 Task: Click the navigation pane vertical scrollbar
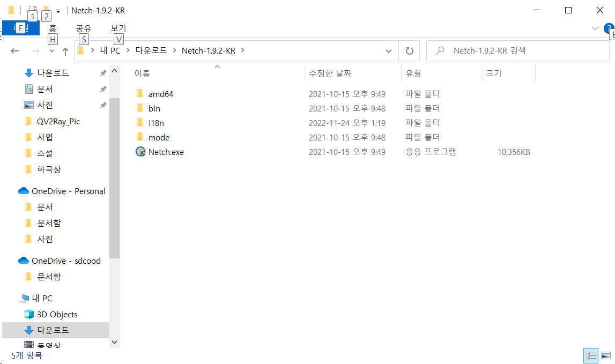click(x=114, y=177)
